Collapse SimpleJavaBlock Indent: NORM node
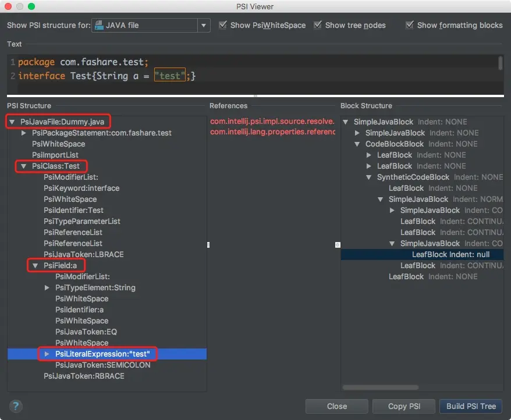 coord(380,200)
